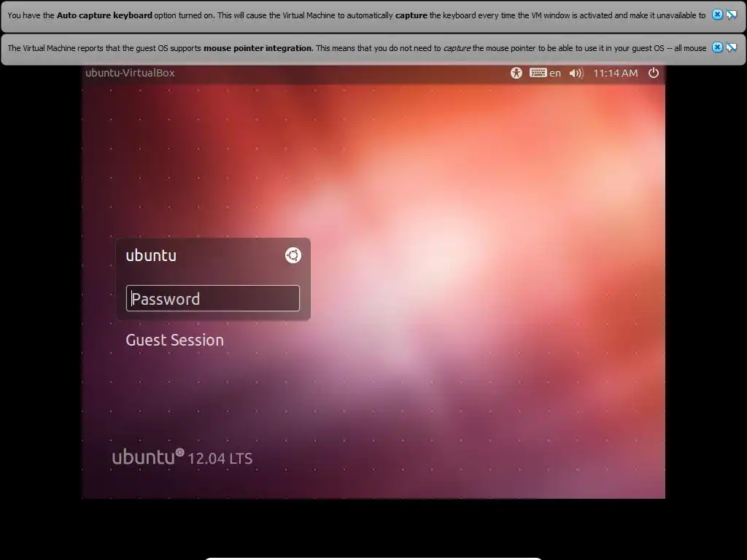Screen dimensions: 747x560
Task: Open the session selector Ubuntu logo icon
Action: (x=293, y=255)
